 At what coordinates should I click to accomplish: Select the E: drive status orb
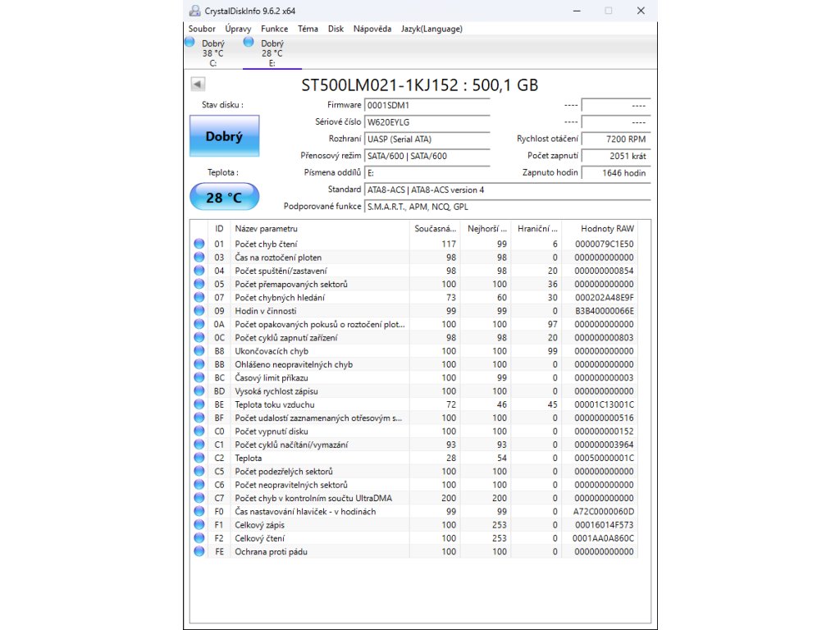[x=249, y=43]
